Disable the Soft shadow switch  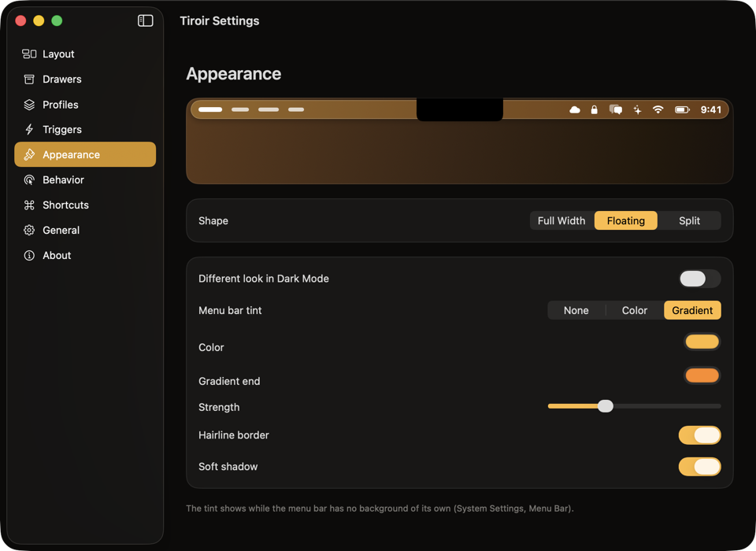pos(699,467)
